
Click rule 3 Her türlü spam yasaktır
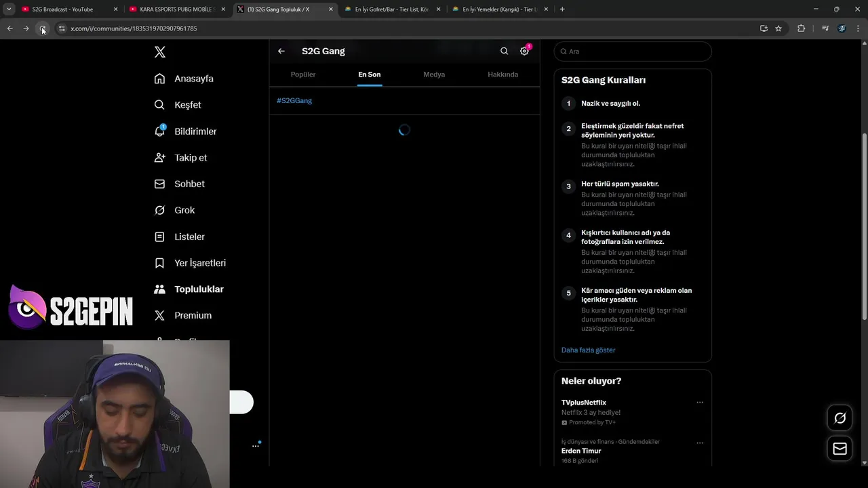620,184
